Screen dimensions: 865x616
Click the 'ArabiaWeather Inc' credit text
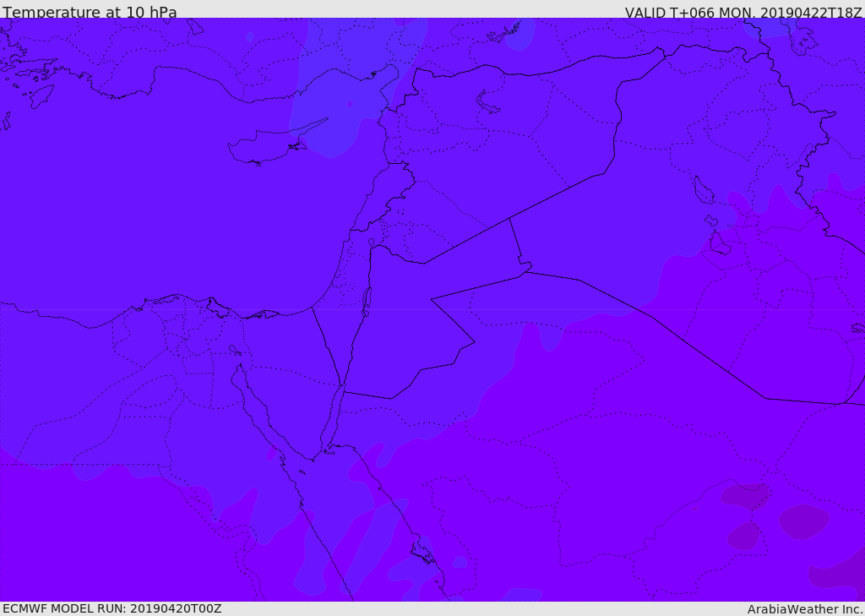pos(805,609)
